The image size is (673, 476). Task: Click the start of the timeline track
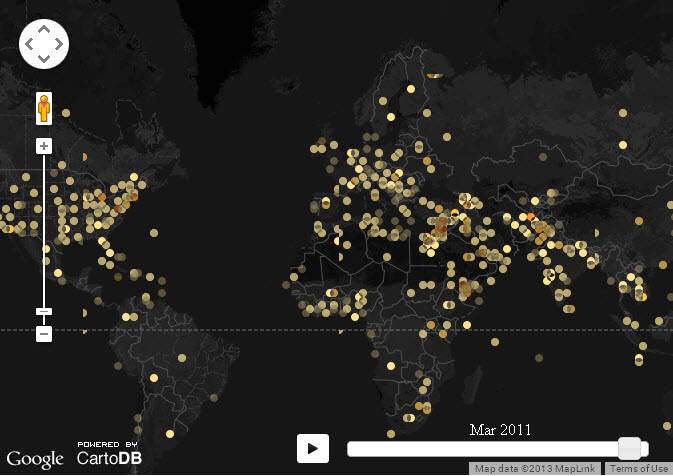coord(352,449)
